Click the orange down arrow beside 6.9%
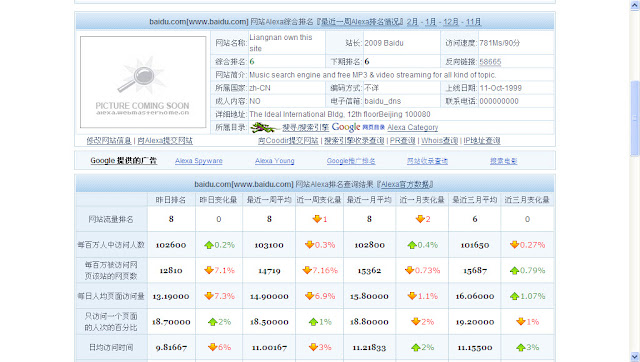Viewport: 640px width, 362px height. (x=309, y=295)
